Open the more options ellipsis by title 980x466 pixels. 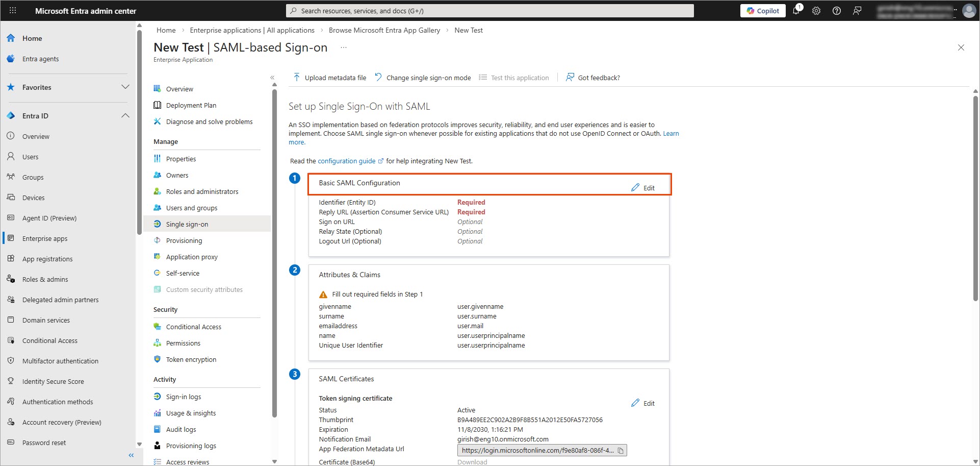(x=344, y=47)
